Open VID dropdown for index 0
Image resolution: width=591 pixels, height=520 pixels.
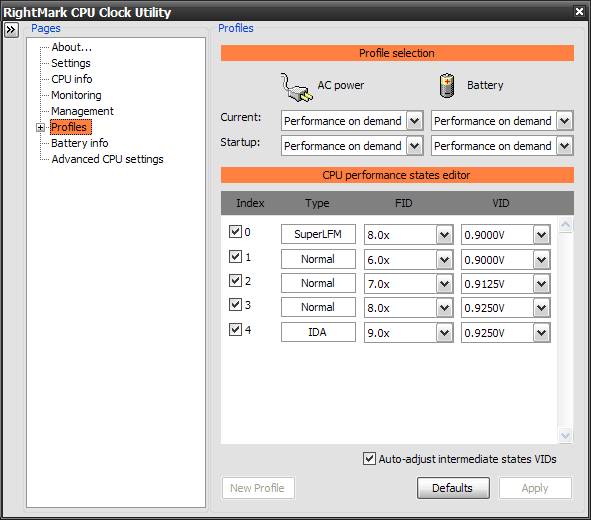coord(542,235)
